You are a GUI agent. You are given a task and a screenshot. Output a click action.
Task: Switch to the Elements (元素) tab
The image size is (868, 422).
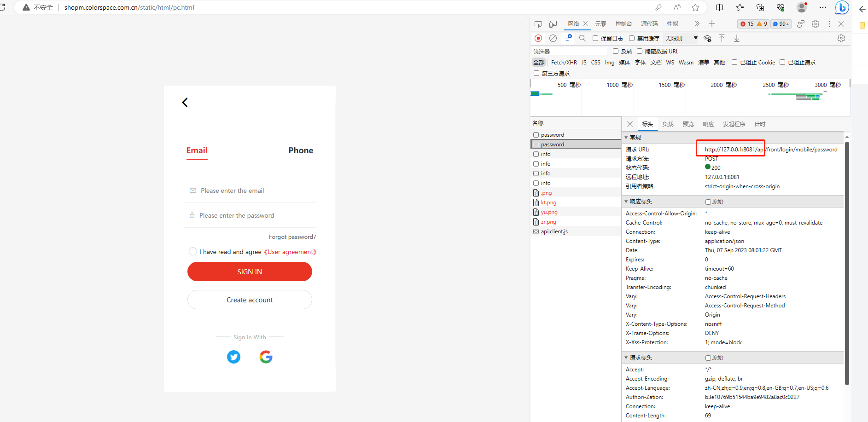600,24
